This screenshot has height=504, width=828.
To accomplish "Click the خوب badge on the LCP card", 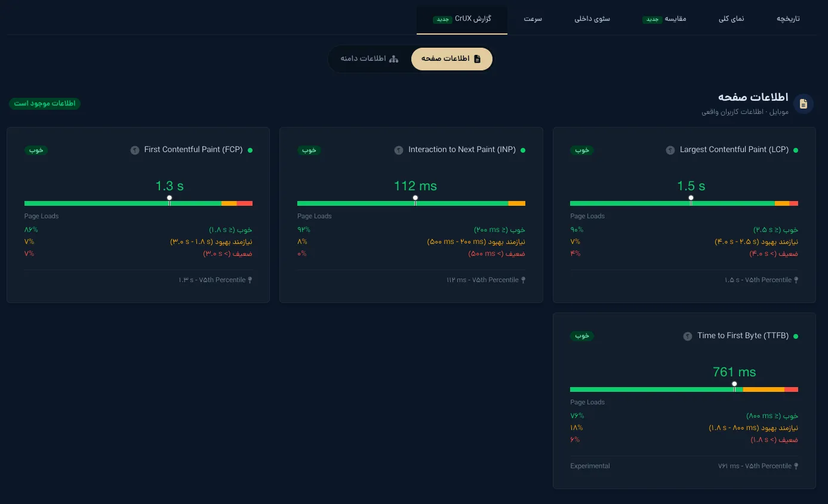I will (582, 150).
